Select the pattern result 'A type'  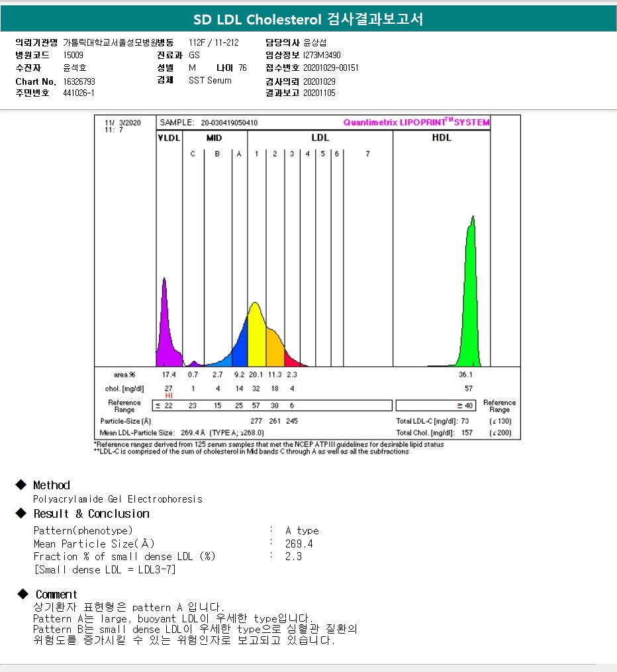click(302, 531)
